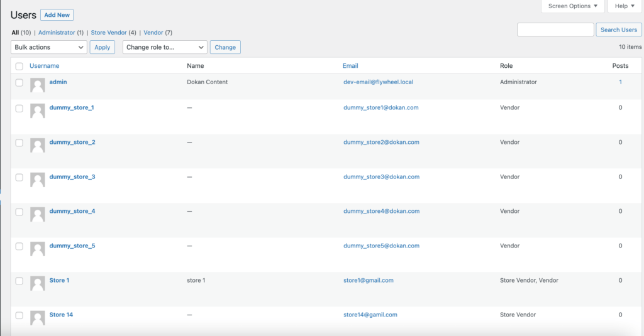Click the Store 1 avatar image
The height and width of the screenshot is (336, 644).
pos(37,283)
